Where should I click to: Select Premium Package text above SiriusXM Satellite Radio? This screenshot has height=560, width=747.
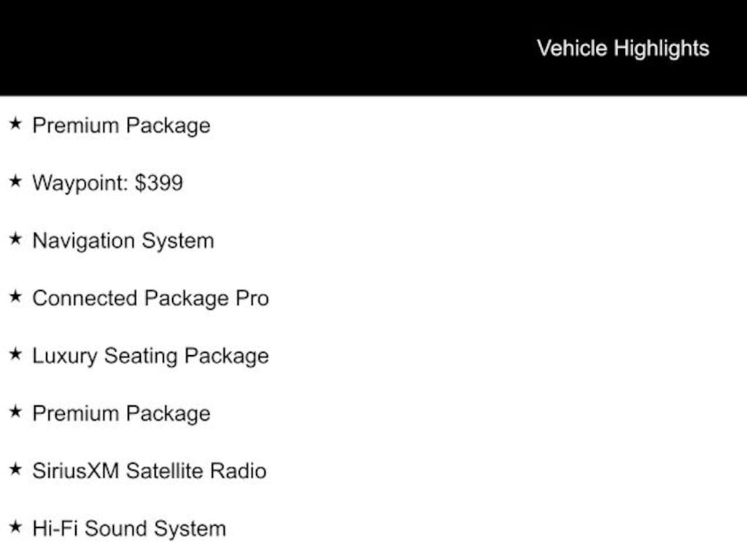pos(122,414)
